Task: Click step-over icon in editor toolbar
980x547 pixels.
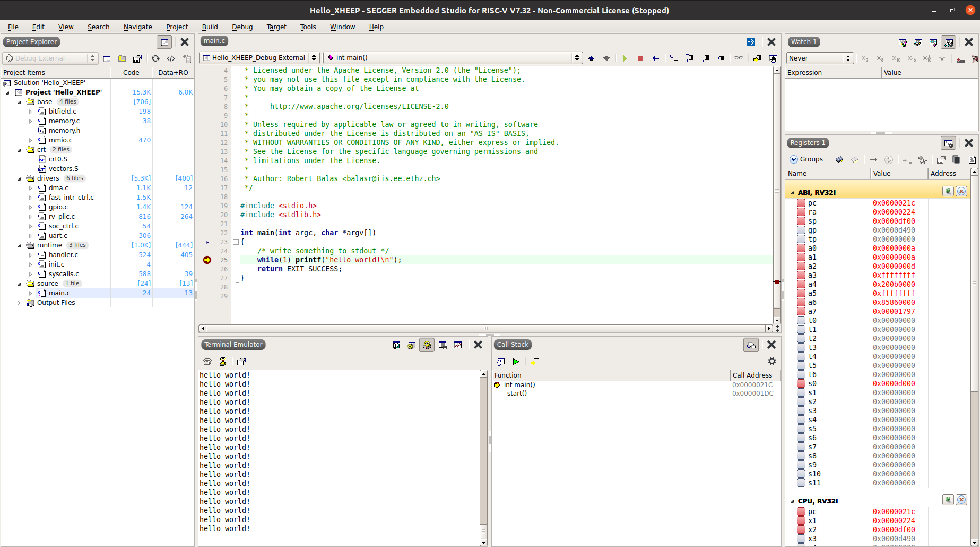Action: click(x=689, y=58)
